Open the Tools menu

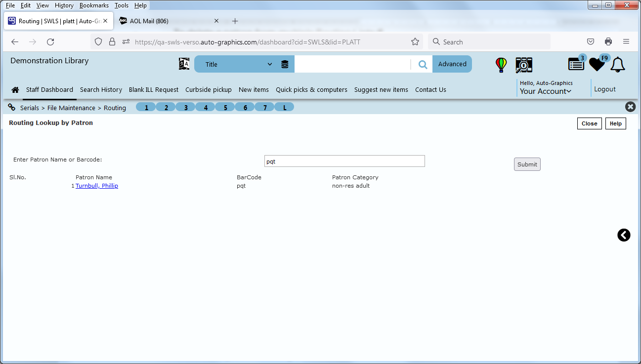pos(122,5)
